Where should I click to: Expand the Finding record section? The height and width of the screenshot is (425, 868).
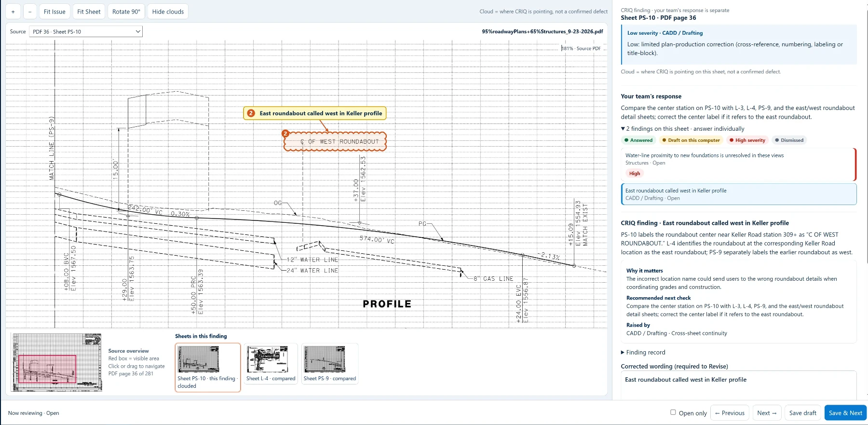coord(643,353)
